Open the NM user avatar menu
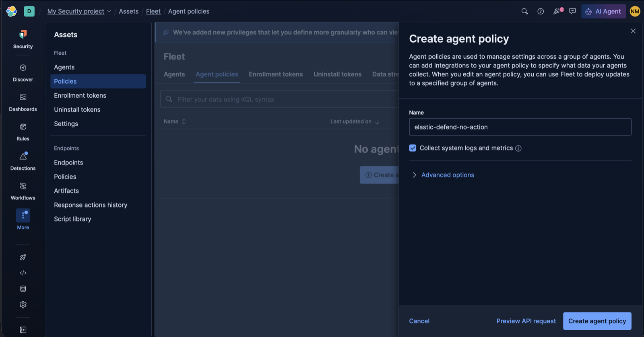Image resolution: width=644 pixels, height=337 pixels. click(635, 11)
